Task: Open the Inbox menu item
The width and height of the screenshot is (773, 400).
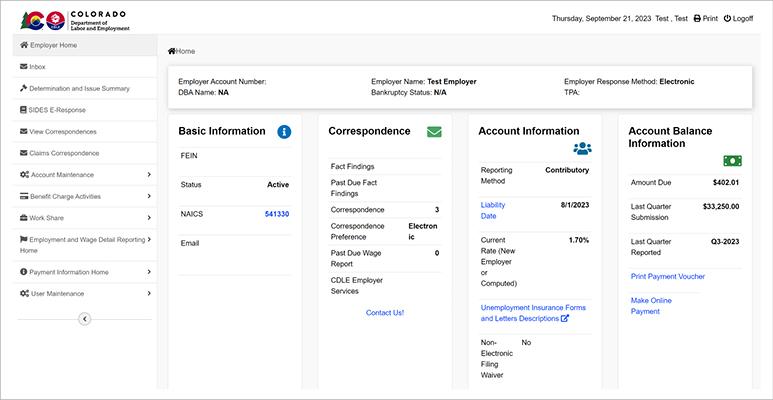Action: coord(37,67)
